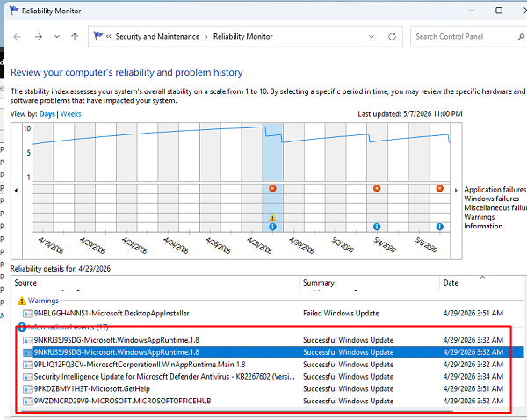Select application failure icon on 5/7/2026
This screenshot has height=420, width=527.
coord(440,188)
